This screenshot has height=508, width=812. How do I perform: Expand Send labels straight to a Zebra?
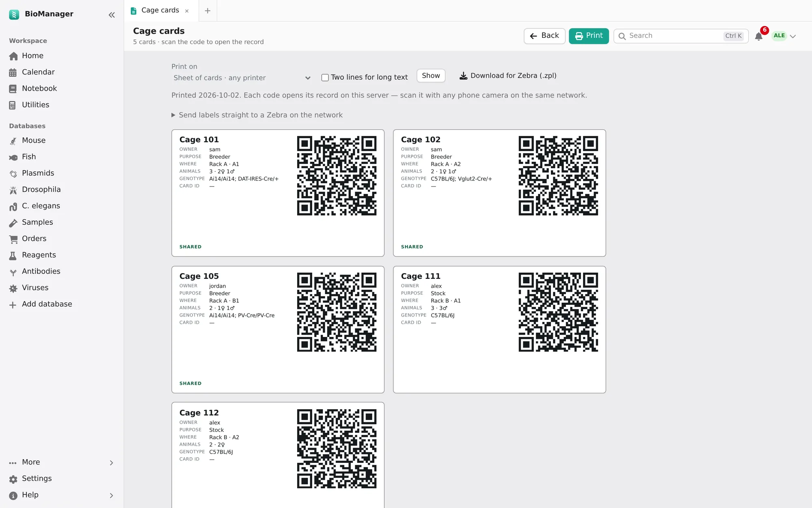pyautogui.click(x=257, y=115)
